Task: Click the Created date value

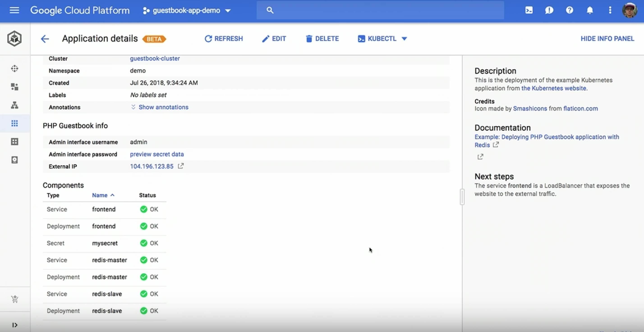Action: (164, 83)
